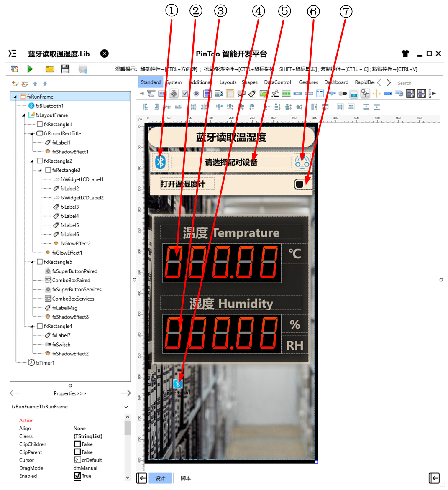This screenshot has width=448, height=490.
Task: Switch to the 设计 design view tab
Action: point(160,478)
